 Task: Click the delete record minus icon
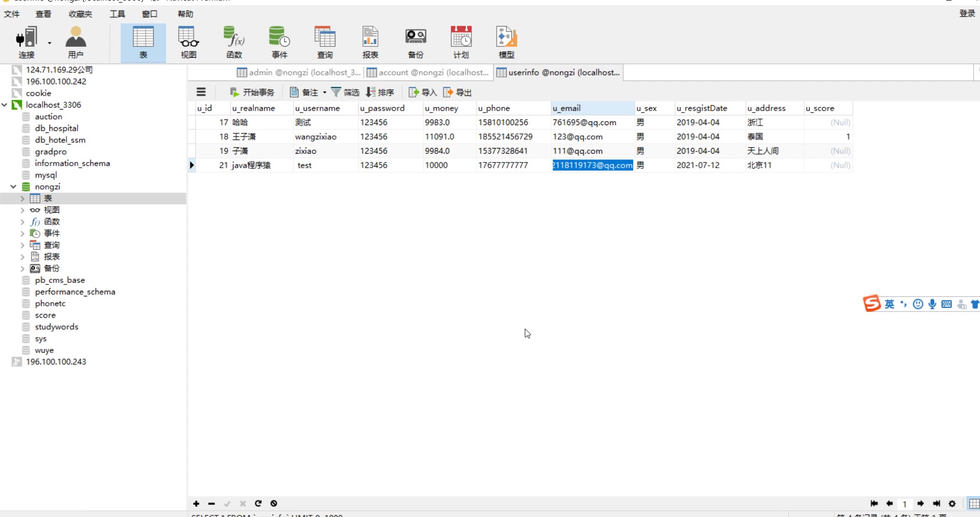pos(211,504)
